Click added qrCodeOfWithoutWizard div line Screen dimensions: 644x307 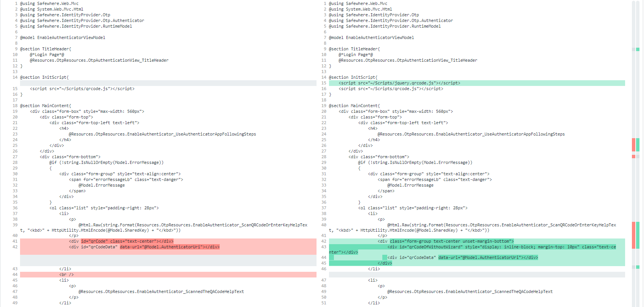pyautogui.click(x=477, y=249)
